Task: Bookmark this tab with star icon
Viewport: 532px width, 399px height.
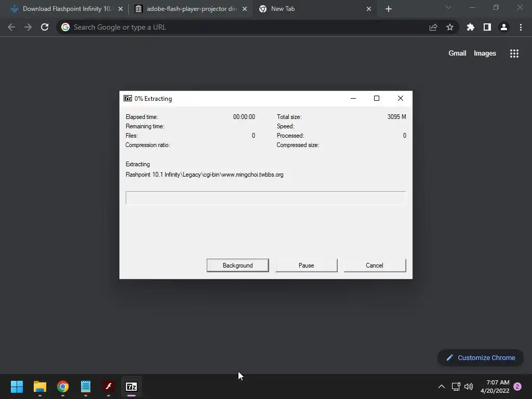Action: pos(450,27)
